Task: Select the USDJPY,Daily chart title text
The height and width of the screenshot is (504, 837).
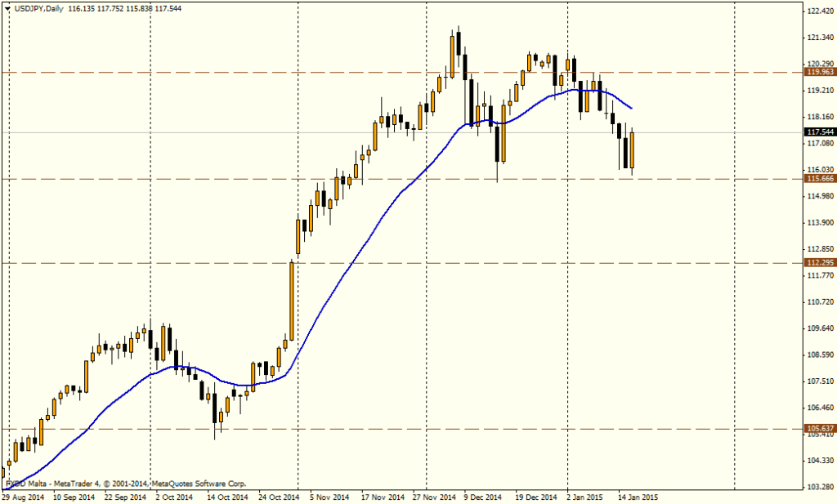Action: click(37, 8)
